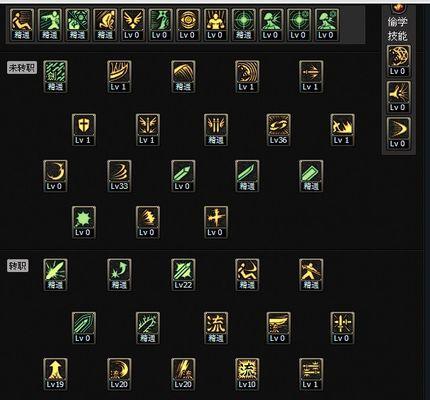
Task: Click the Lv 1 horizontal lines skill in bottom row
Action: pos(311,374)
